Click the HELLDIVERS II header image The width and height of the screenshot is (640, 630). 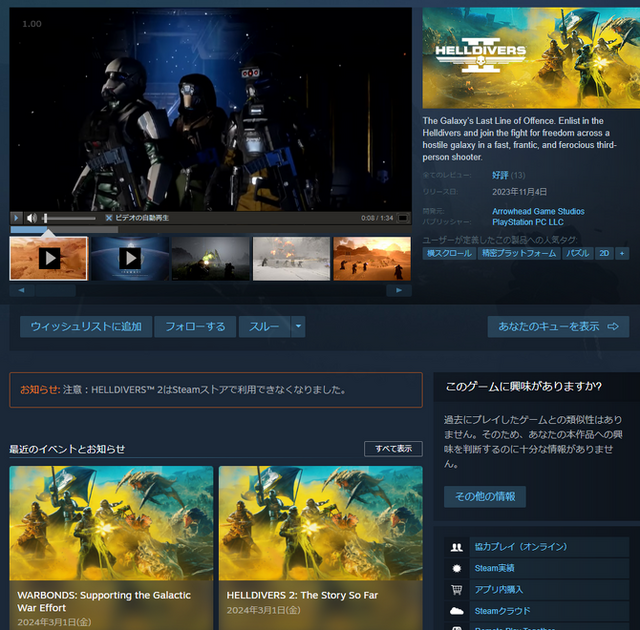point(531,58)
